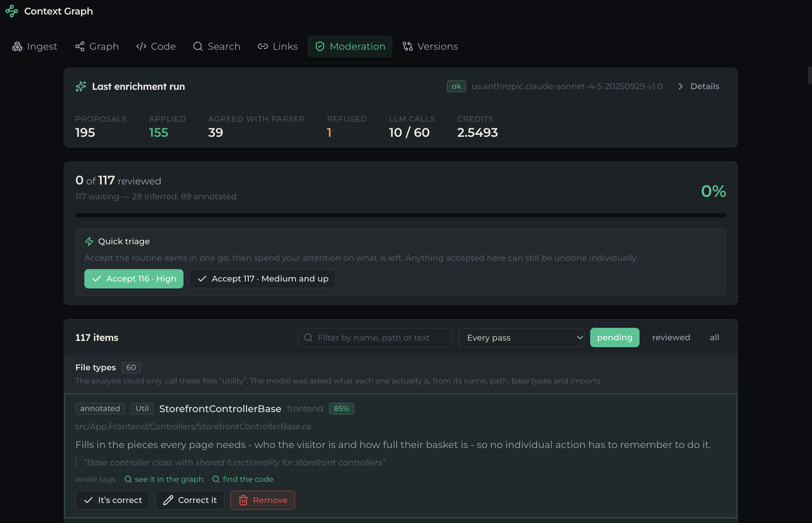This screenshot has height=523, width=812.
Task: Open the Code tab
Action: click(x=156, y=46)
